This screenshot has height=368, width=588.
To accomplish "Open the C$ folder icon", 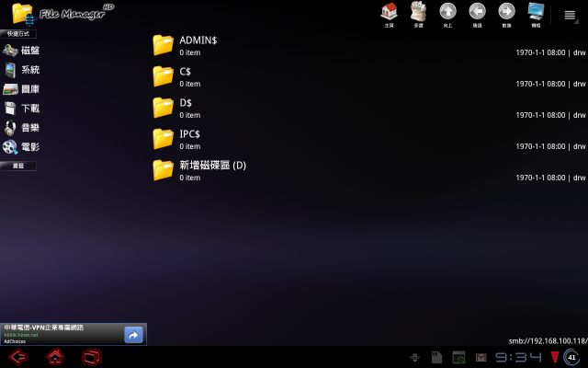I will [x=163, y=76].
